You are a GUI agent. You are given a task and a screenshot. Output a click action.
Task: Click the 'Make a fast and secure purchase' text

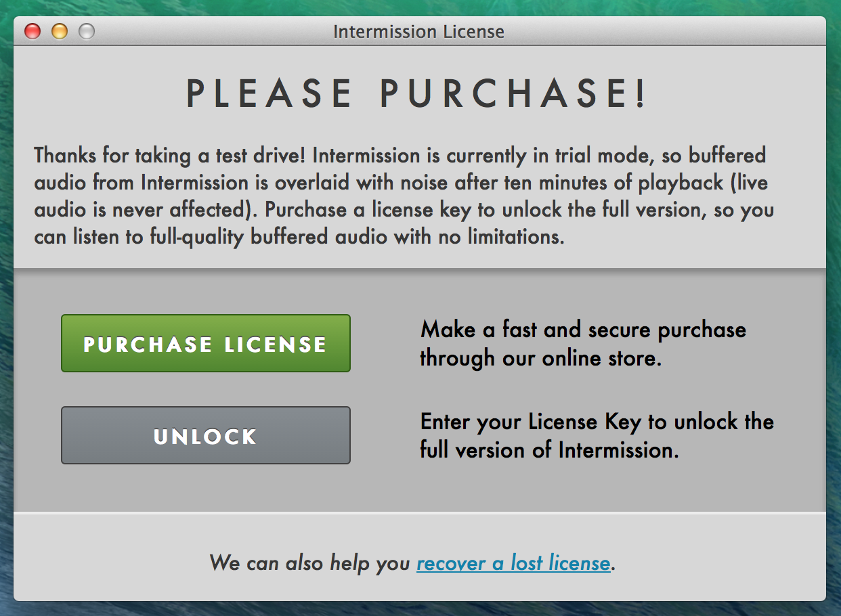[583, 343]
